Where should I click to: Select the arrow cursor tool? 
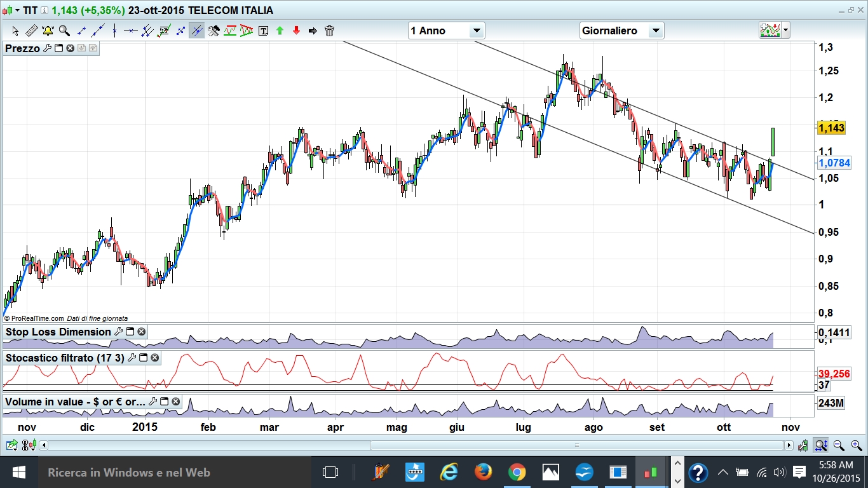point(15,30)
